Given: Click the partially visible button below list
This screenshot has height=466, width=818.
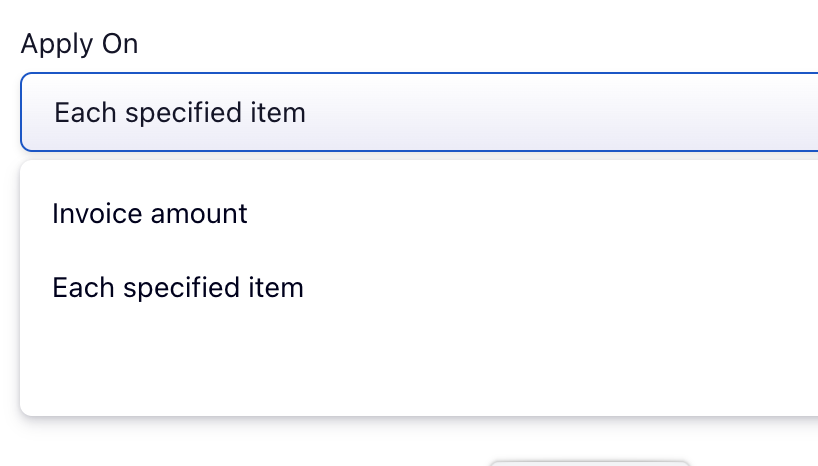Looking at the screenshot, I should coord(590,462).
